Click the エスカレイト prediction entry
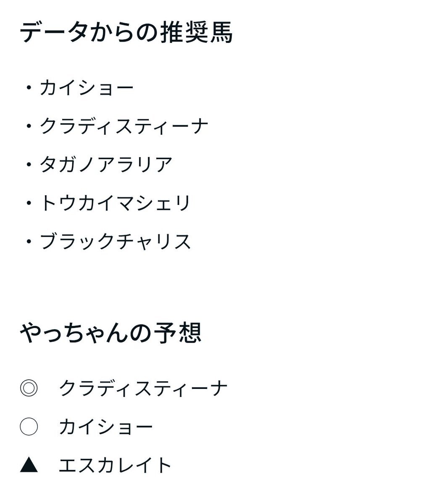Image resolution: width=433 pixels, height=504 pixels. 115,465
